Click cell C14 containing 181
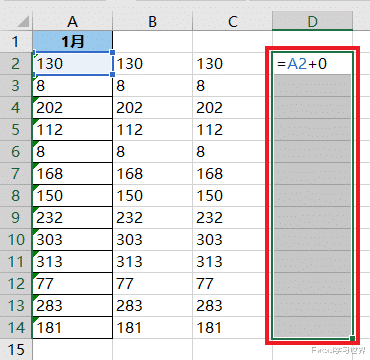This screenshot has height=360, width=370. pos(232,327)
